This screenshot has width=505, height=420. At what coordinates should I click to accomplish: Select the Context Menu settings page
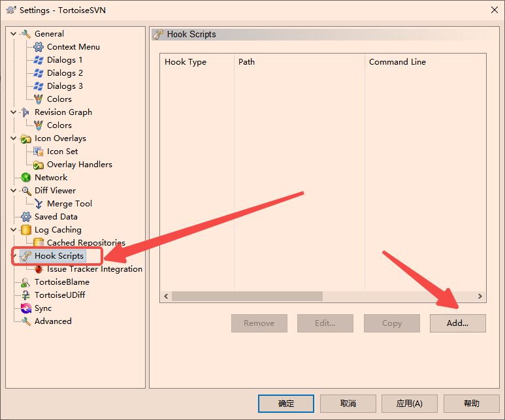[73, 47]
